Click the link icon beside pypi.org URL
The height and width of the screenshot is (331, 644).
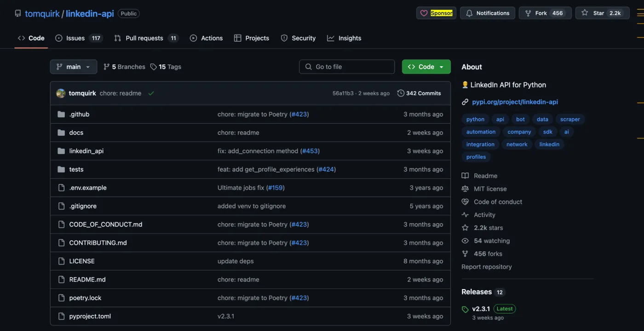click(465, 102)
